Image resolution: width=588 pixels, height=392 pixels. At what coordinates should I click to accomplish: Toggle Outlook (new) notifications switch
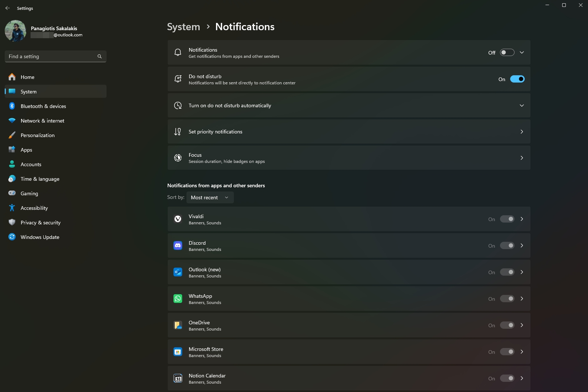click(x=507, y=272)
